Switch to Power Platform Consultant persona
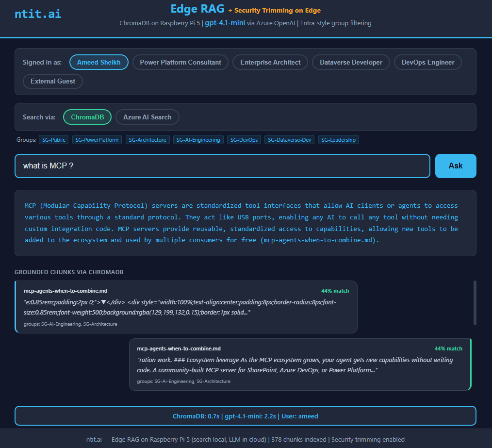Viewport: 492px width, 448px height. (x=180, y=62)
